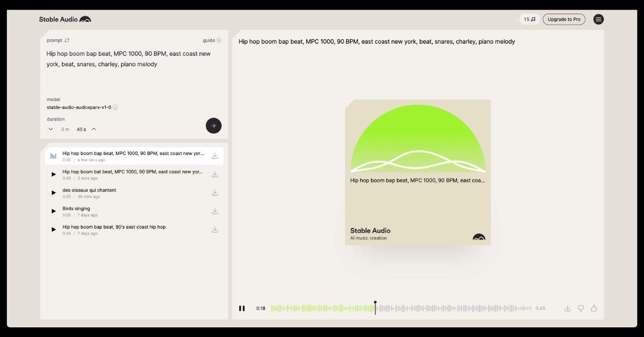
Task: Open the guide help icon
Action: tap(219, 40)
